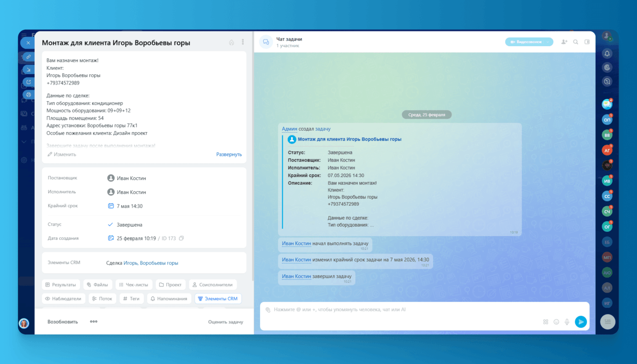This screenshot has width=637, height=364.
Task: Select the Чек-листы tab
Action: [134, 285]
